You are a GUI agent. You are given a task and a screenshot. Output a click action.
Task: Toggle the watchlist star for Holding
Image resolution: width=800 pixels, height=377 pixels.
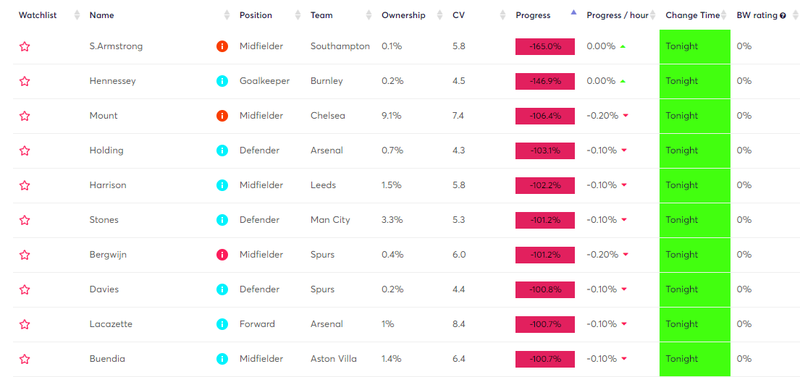click(24, 150)
